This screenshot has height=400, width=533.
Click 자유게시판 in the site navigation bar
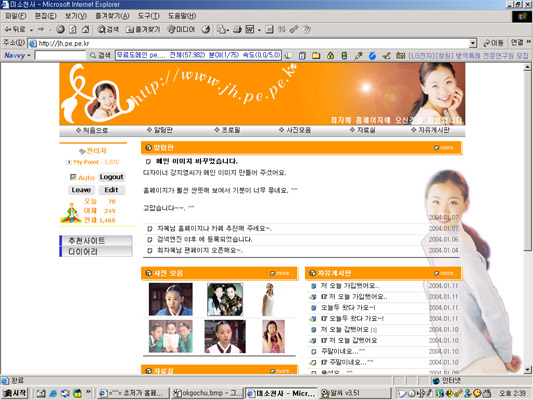click(430, 130)
